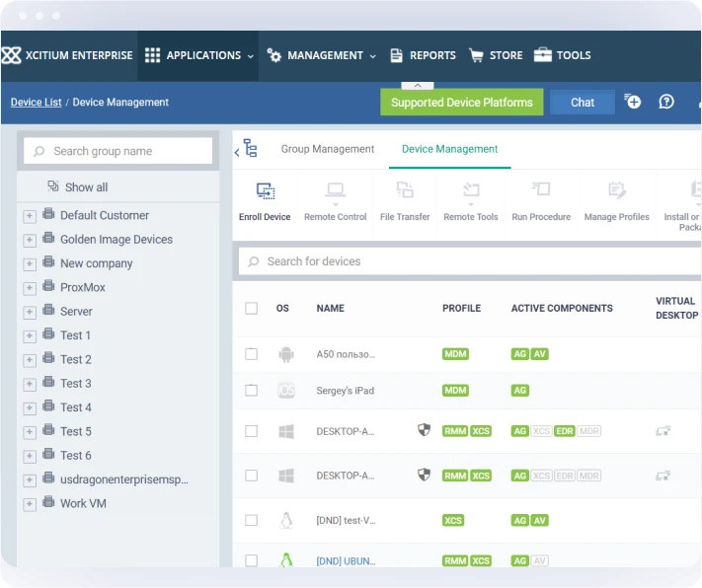The width and height of the screenshot is (702, 588).
Task: Click virtual desktop icon on second DESKTOP-A row
Action: tap(663, 476)
